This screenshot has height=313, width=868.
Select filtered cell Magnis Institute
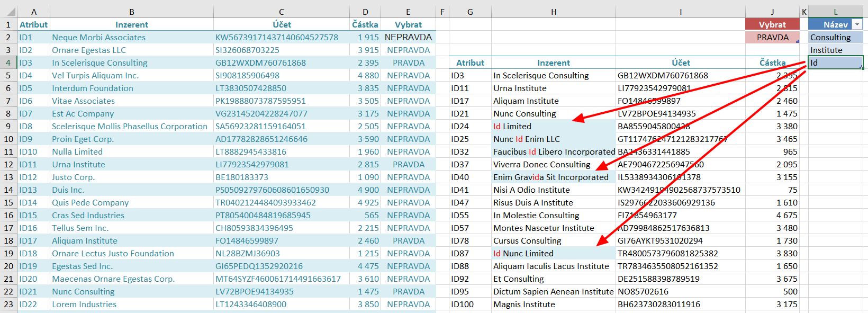554,304
